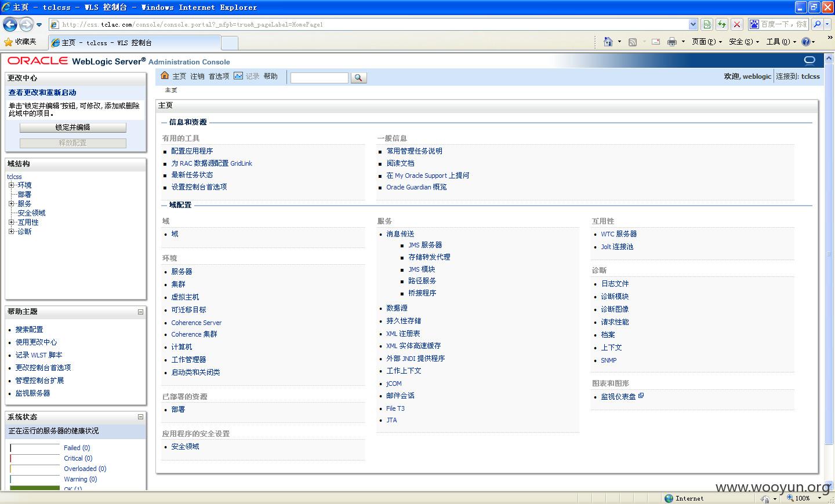Click the Failed (0) status link
The height and width of the screenshot is (504, 835).
click(77, 448)
